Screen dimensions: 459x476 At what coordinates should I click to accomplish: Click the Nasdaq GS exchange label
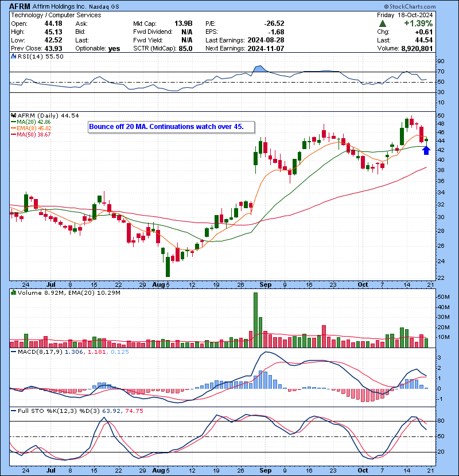pos(104,6)
